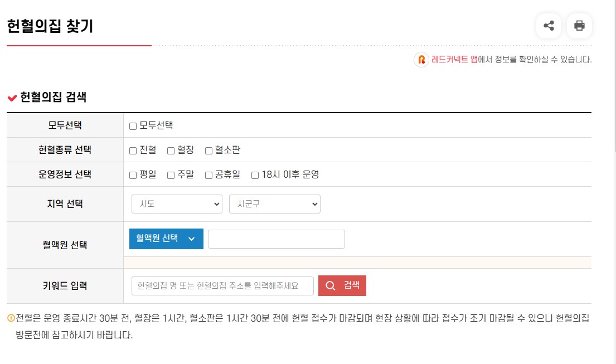Open the 시군구 district dropdown

point(275,204)
